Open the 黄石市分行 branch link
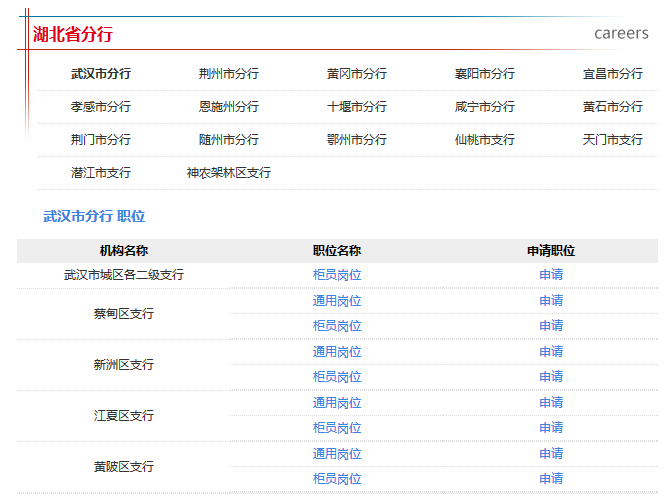This screenshot has height=496, width=667. click(x=612, y=107)
